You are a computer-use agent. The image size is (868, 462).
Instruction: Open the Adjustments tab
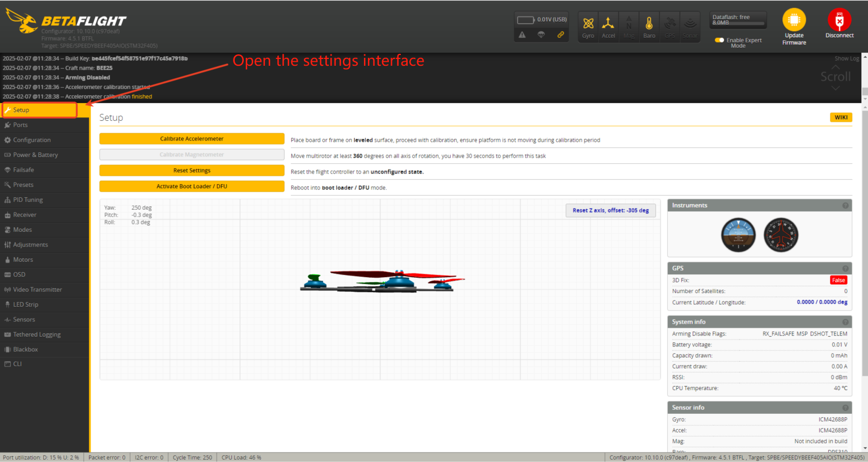(x=44, y=245)
